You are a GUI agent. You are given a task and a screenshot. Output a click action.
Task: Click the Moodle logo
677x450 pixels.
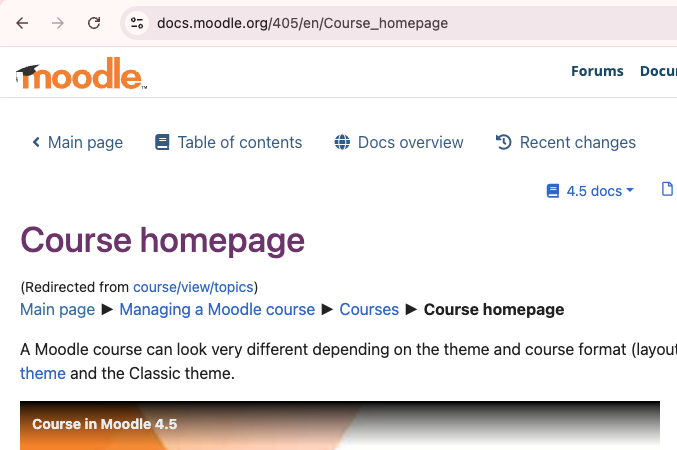click(81, 73)
